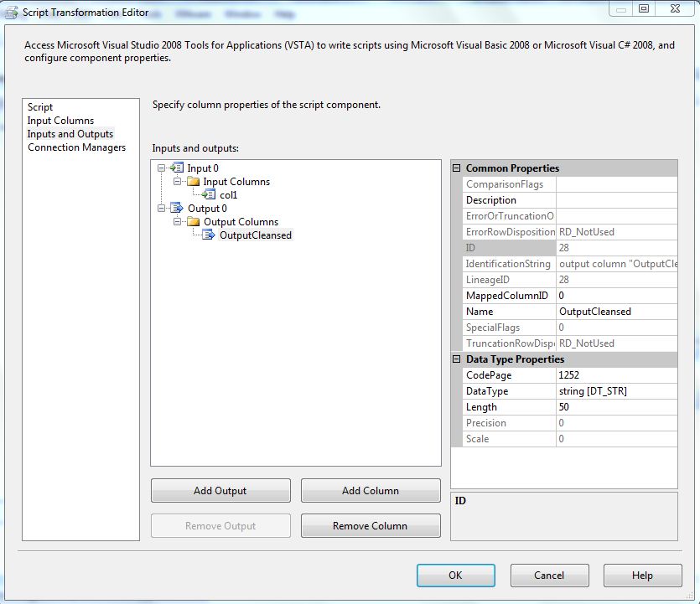Click the Input 0 node icon
Image resolution: width=700 pixels, height=604 pixels.
point(177,168)
